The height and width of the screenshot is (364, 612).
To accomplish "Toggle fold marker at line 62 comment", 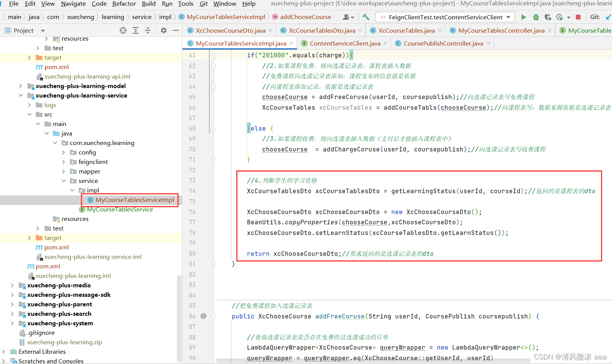I will point(214,66).
